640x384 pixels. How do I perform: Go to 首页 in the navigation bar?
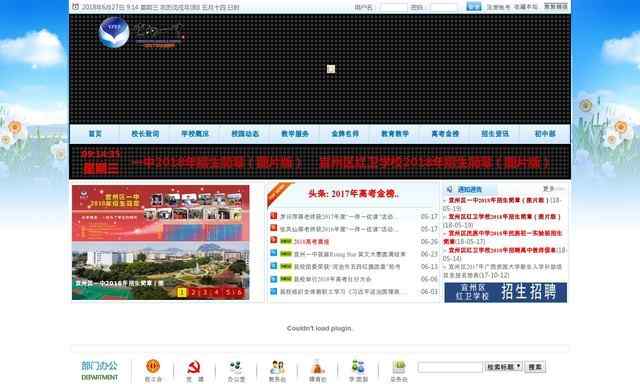coord(95,133)
